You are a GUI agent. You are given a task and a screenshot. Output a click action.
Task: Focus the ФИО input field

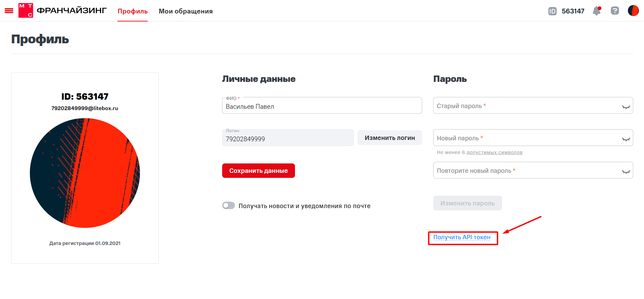(322, 105)
